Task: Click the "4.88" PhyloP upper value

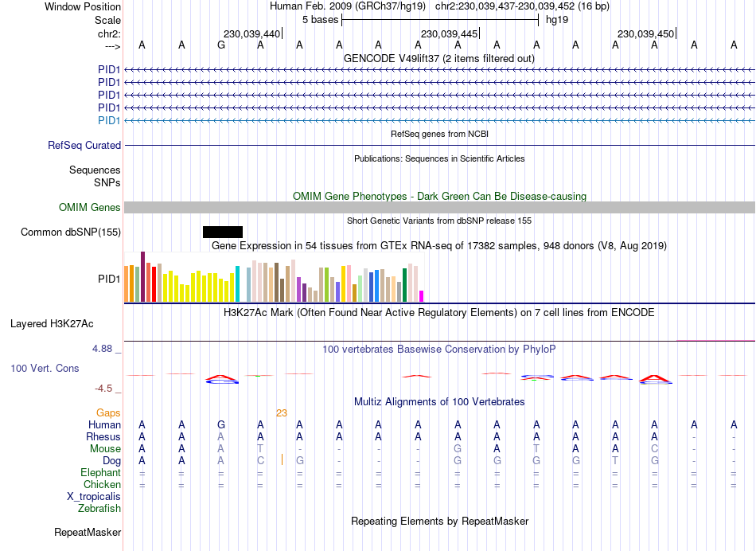Action: point(102,348)
